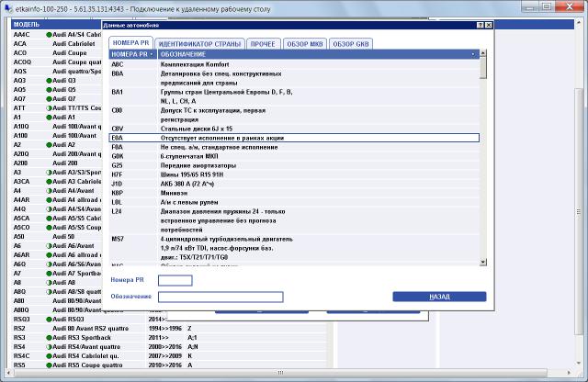Click Audi A5/S5 Coupe green icon

[x=49, y=228]
